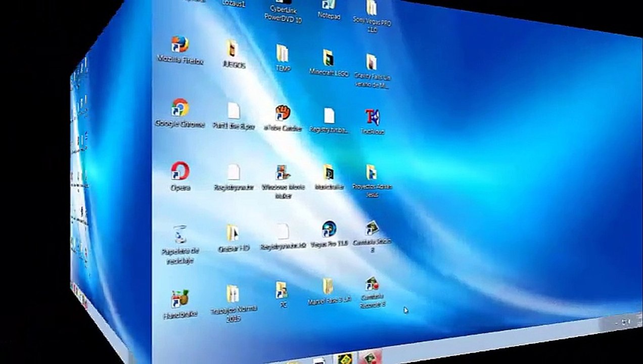The height and width of the screenshot is (364, 643).
Task: Select the CyberLink PowerDVD 10 label
Action: tap(283, 14)
